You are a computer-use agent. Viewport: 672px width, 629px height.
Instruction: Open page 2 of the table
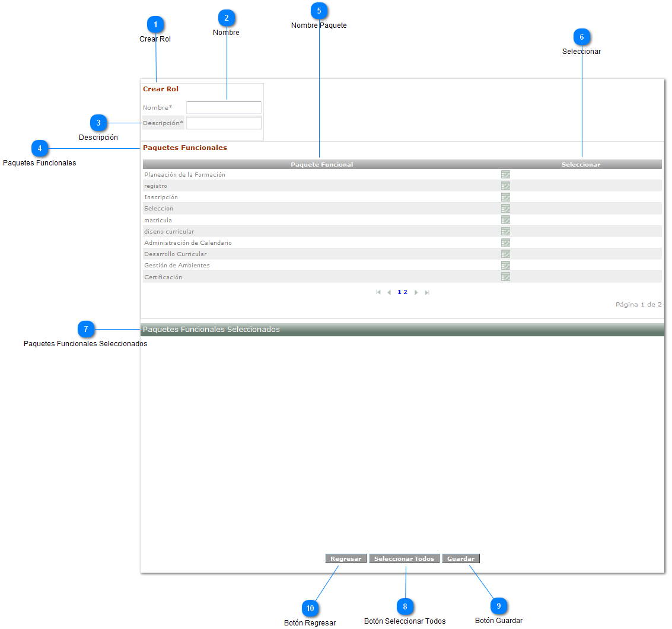[406, 292]
